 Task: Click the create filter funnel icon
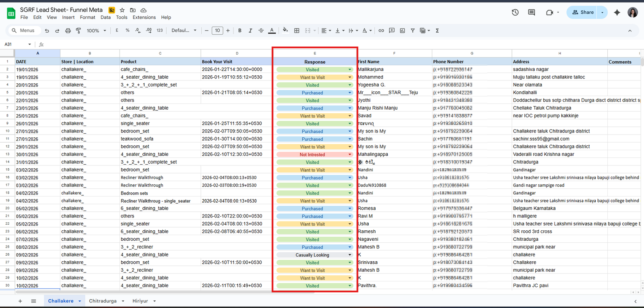pyautogui.click(x=413, y=31)
